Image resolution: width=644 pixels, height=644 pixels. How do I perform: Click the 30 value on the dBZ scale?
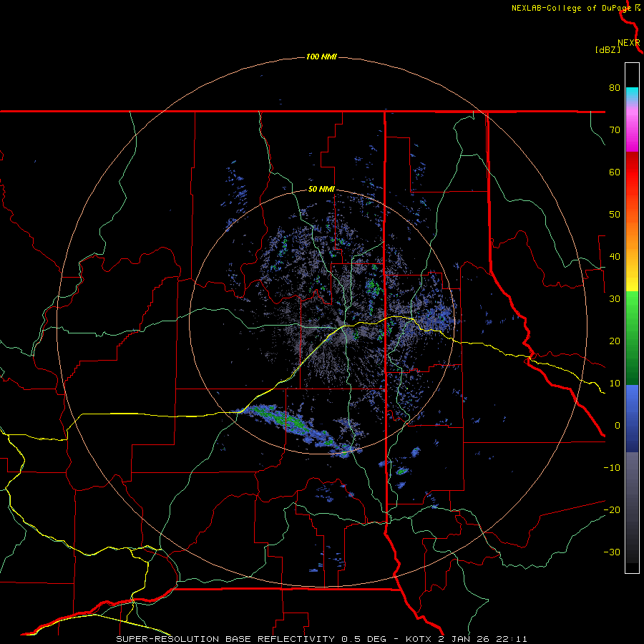pos(615,298)
